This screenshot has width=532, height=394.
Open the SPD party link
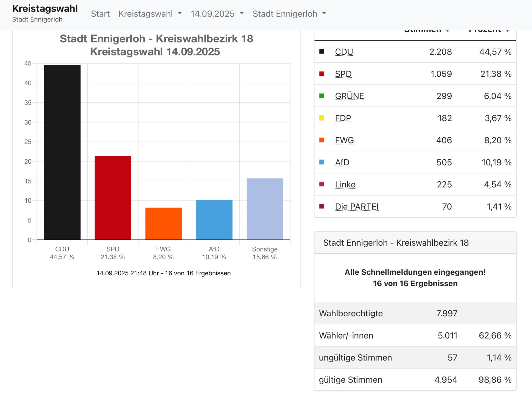(343, 74)
